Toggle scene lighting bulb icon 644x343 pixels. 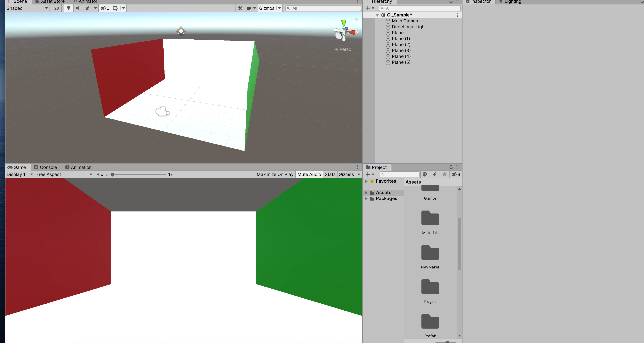tap(68, 8)
